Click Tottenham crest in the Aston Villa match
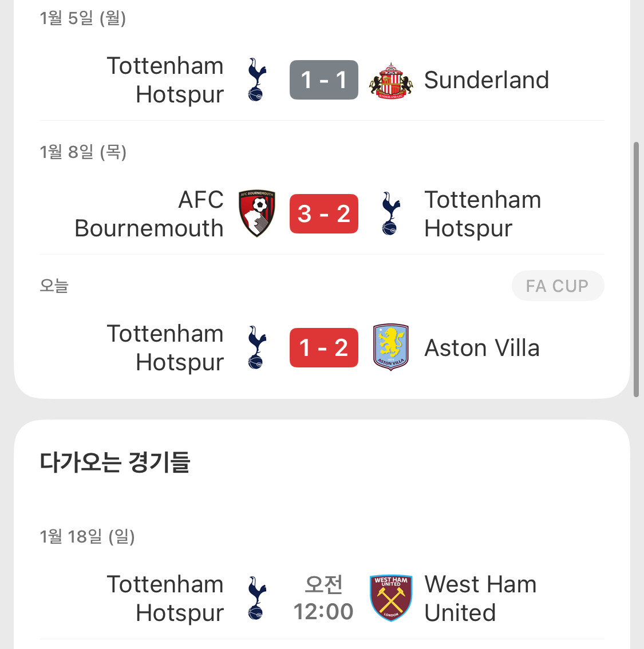 tap(257, 347)
